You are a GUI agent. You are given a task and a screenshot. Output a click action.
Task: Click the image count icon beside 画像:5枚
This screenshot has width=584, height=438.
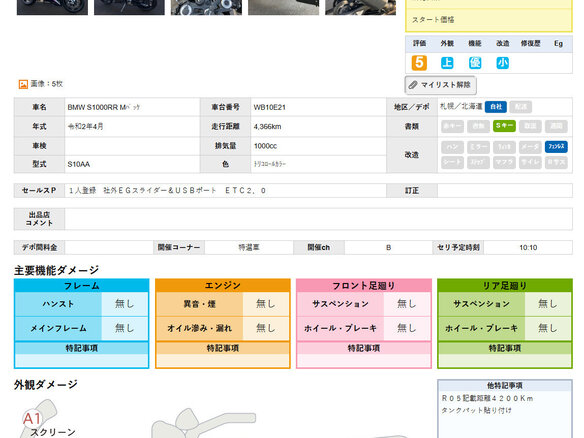[x=23, y=84]
